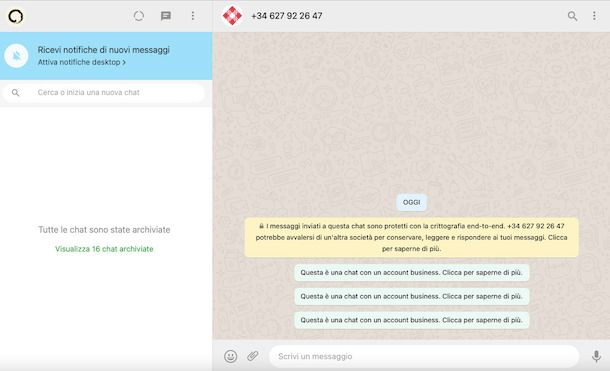Click the search magnifier in chat list
This screenshot has width=610, height=371.
point(15,93)
